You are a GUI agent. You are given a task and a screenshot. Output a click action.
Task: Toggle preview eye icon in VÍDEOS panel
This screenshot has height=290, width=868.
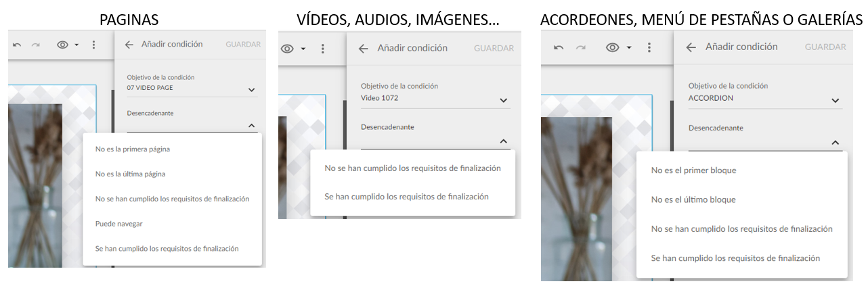point(288,49)
